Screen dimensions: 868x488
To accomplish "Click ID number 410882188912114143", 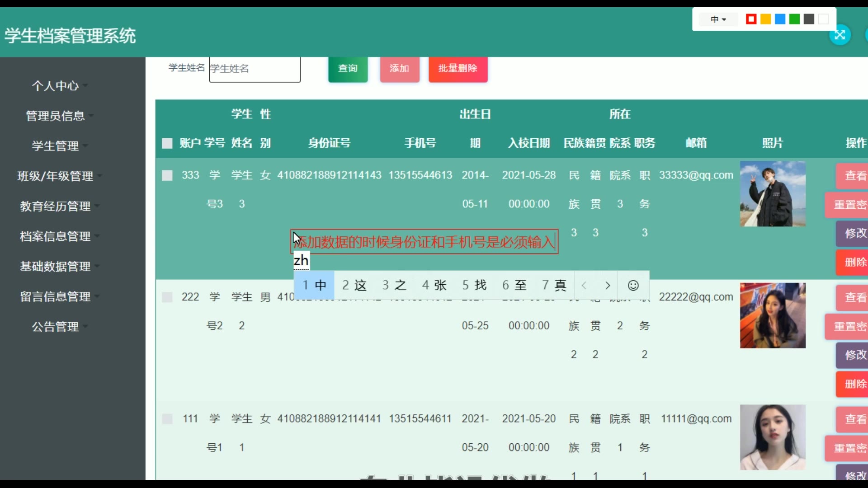I will tap(329, 175).
